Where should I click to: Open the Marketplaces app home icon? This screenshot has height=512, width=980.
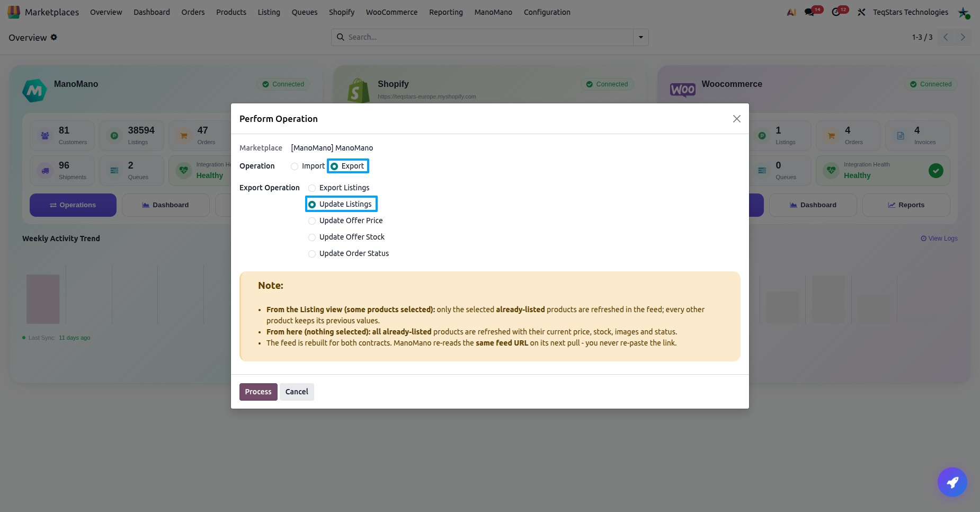tap(14, 12)
